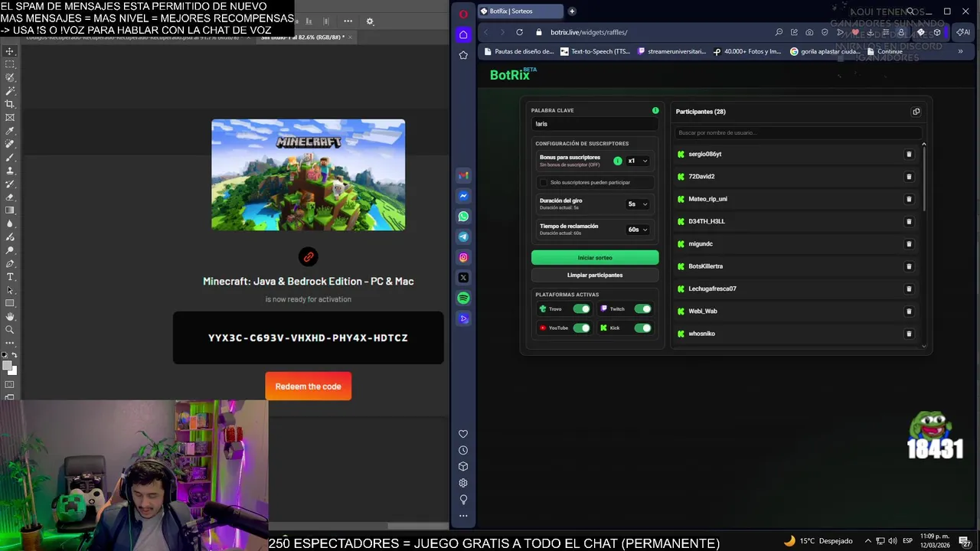
Task: Open new browser tab
Action: [572, 11]
